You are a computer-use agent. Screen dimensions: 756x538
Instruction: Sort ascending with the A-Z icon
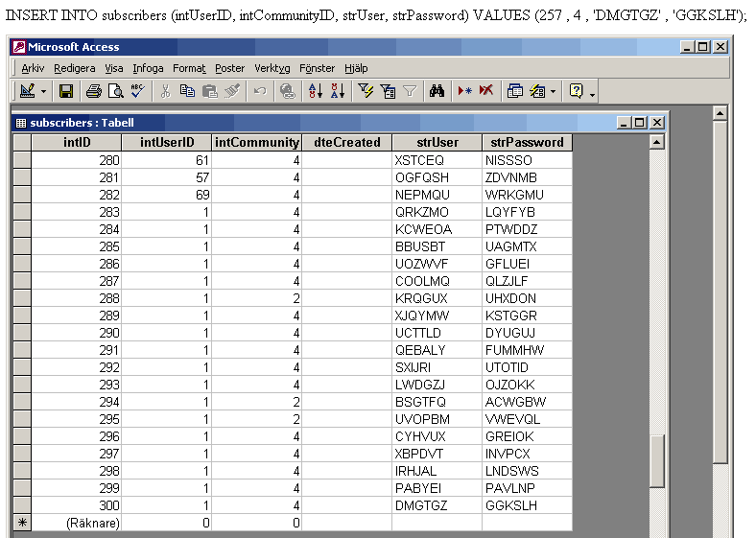pos(316,91)
